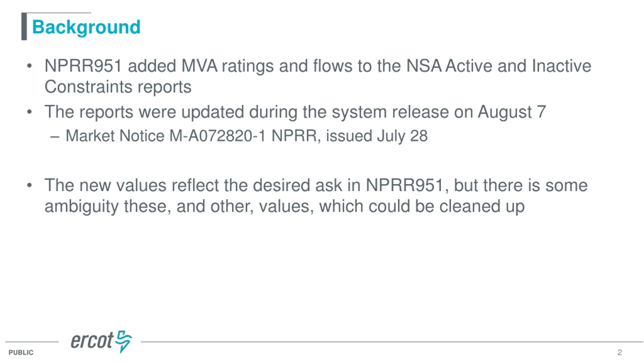Viewport: 644px width, 362px height.
Task: Click the phrase NSA Active and Inactive
Action: (499, 66)
